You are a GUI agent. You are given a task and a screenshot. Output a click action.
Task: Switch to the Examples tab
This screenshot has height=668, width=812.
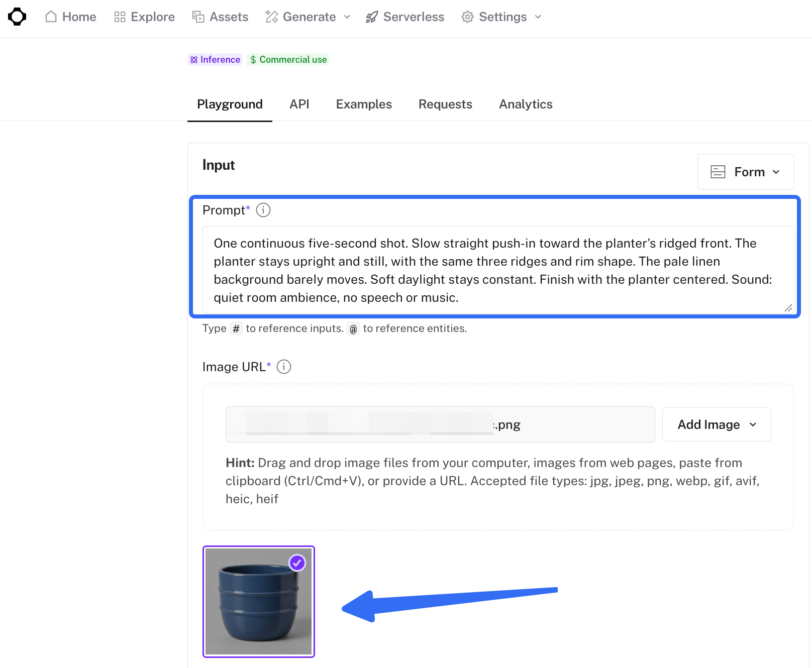tap(364, 104)
